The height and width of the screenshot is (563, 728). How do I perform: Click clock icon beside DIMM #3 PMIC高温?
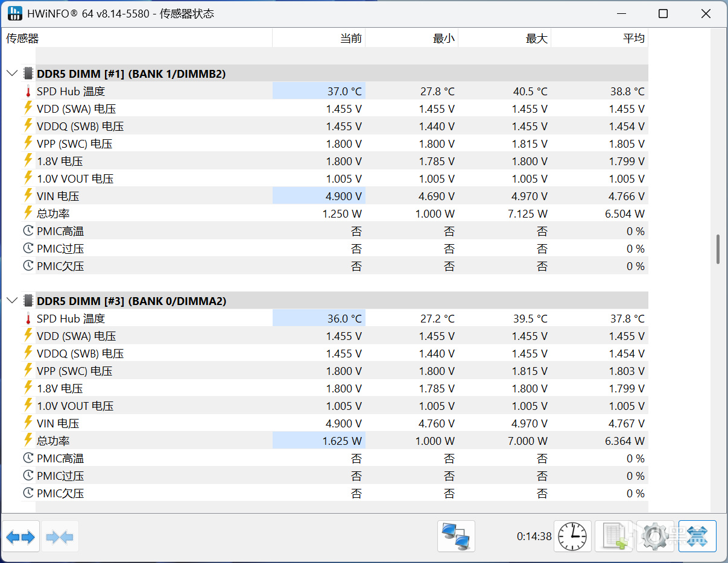[28, 458]
